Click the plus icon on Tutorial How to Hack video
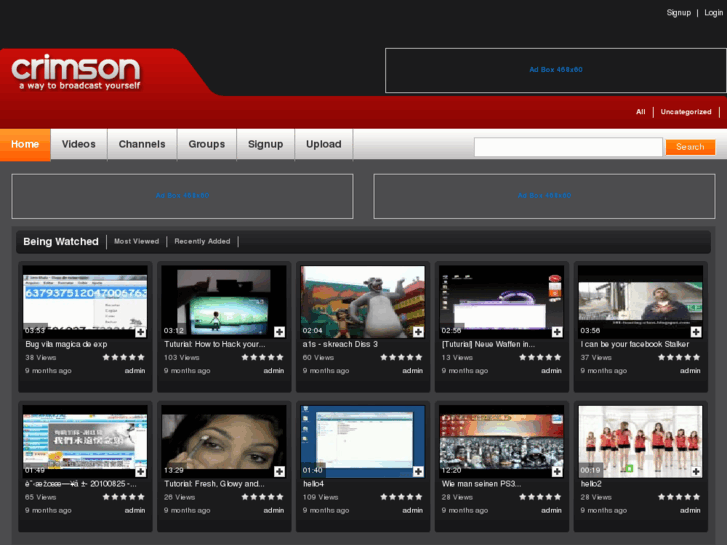727x545 pixels. [x=280, y=331]
